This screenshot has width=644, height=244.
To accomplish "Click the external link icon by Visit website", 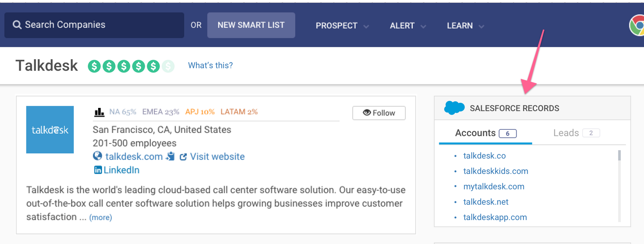I will (183, 157).
